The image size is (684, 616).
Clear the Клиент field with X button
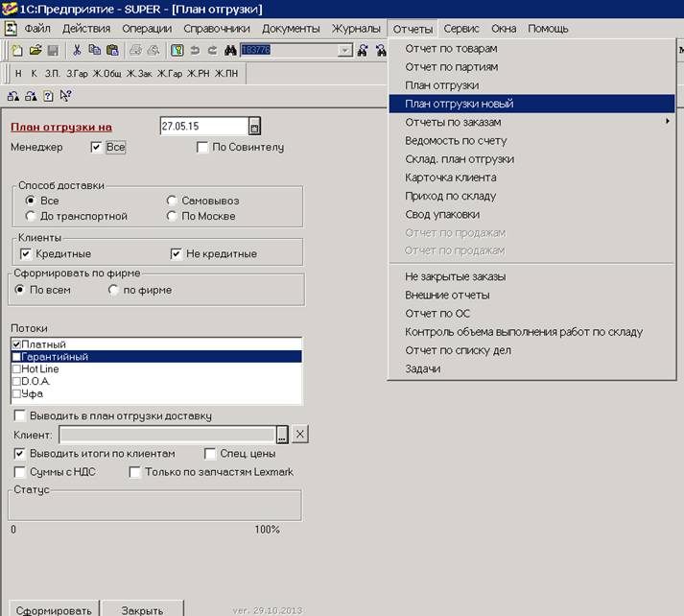299,435
